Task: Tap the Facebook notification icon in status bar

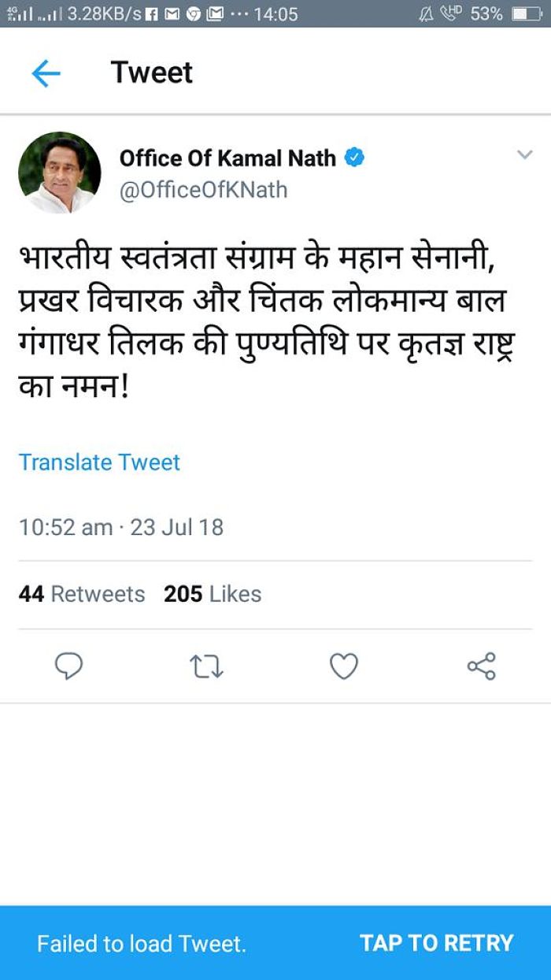Action: pyautogui.click(x=153, y=14)
